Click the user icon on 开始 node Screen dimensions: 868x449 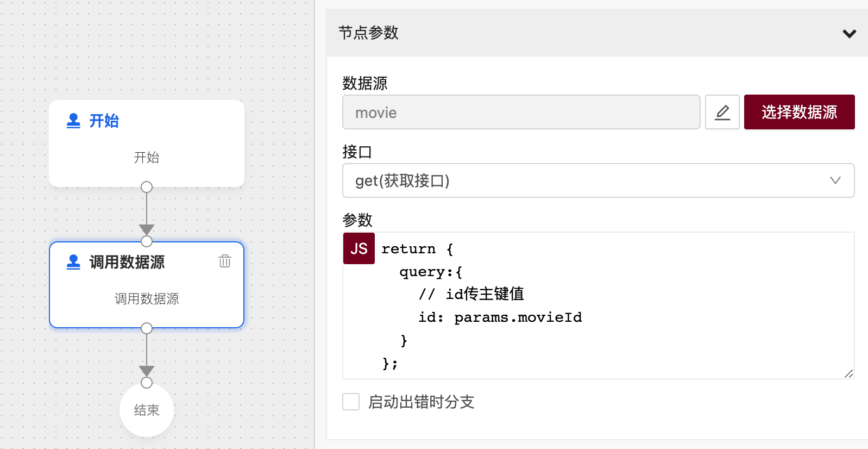(73, 121)
